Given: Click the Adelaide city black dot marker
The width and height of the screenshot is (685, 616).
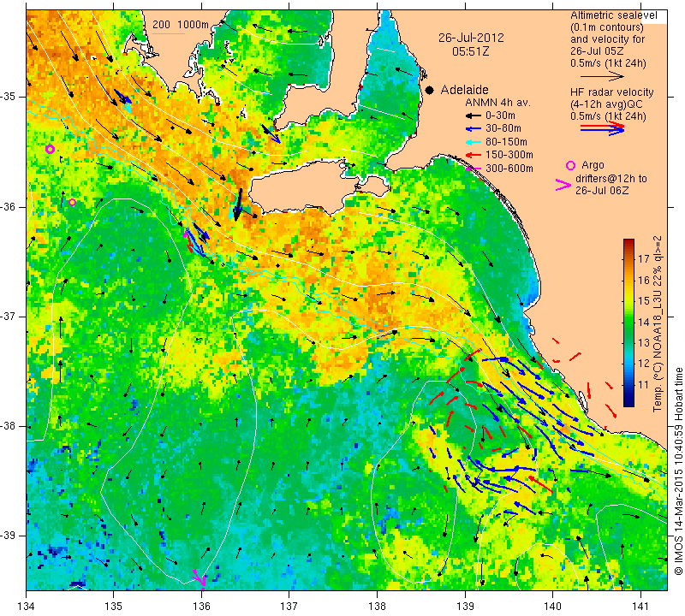Looking at the screenshot, I should coord(430,90).
